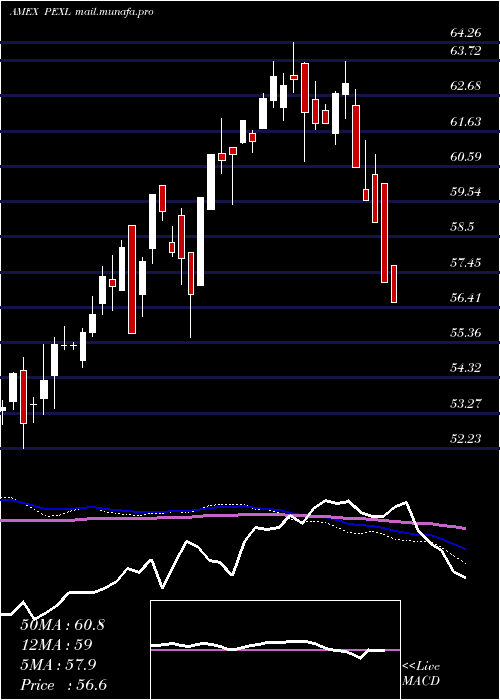Click the mail.munafa.pro watermark text
Viewport: 500px width, 700px height.
(113, 12)
